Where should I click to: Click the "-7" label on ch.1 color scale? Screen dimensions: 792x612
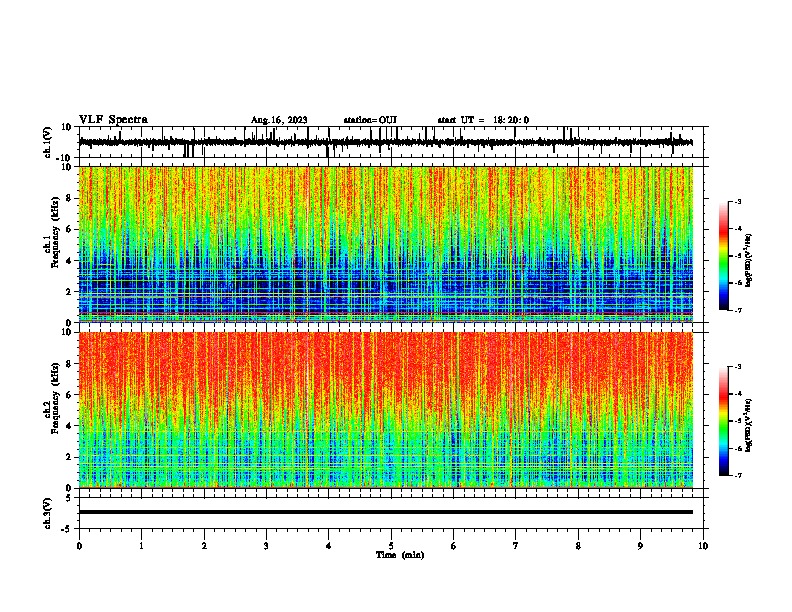(x=738, y=310)
